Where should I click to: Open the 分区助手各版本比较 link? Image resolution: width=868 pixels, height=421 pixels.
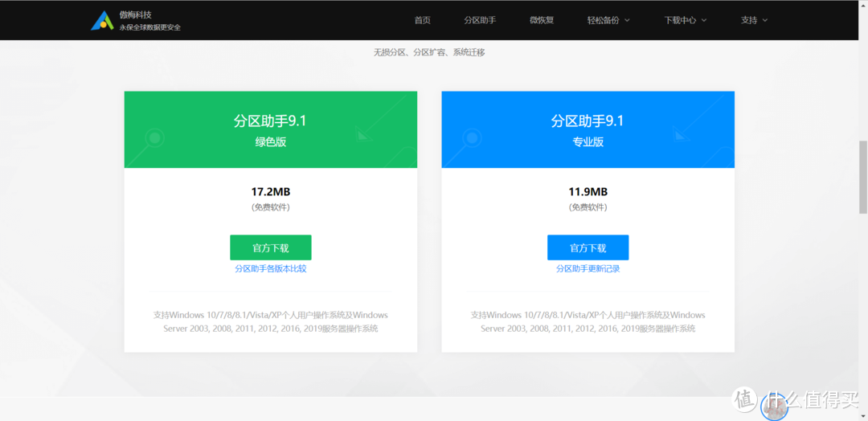pos(271,269)
